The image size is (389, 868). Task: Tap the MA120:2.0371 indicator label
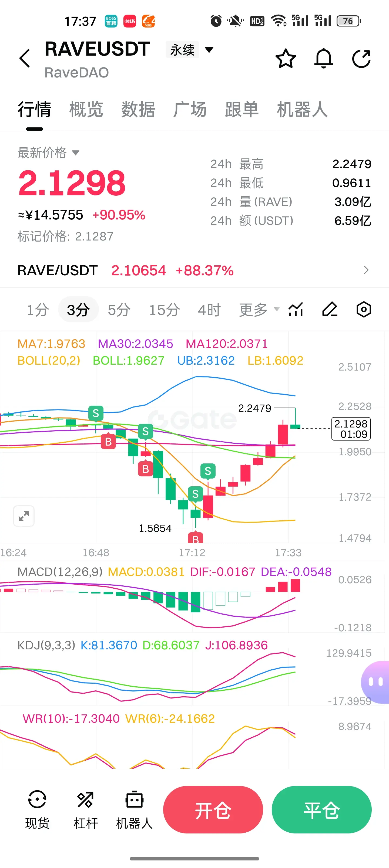tap(227, 344)
